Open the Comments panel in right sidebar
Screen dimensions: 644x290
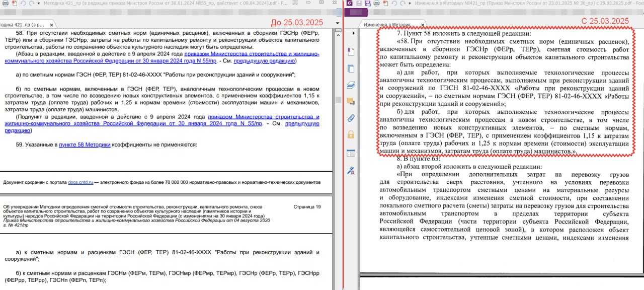(351, 102)
